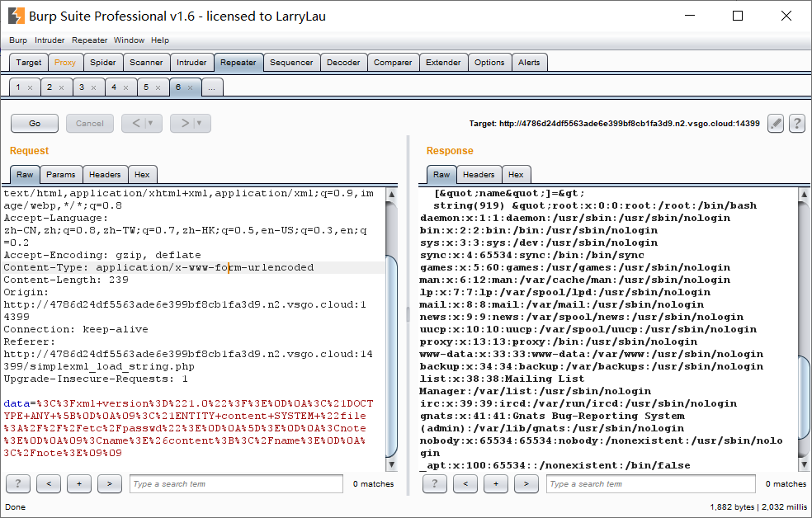Click the www-data passwd entry in response
Screen dimensions: 812x518
click(x=592, y=354)
